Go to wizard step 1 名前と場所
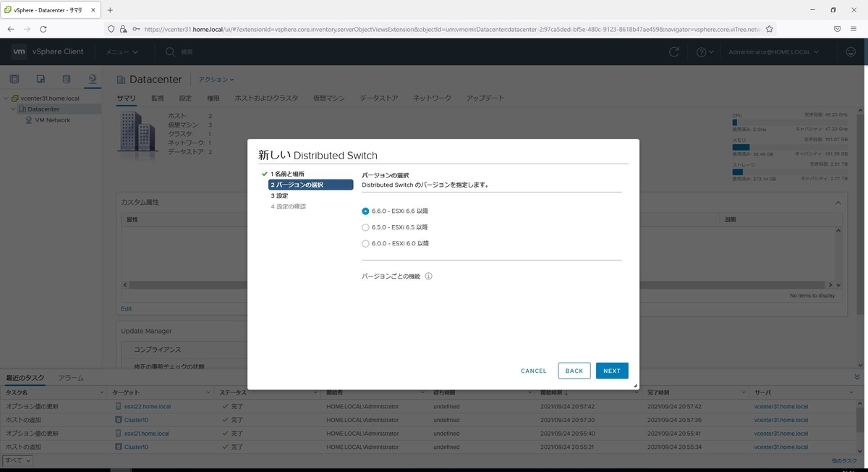 [x=287, y=174]
